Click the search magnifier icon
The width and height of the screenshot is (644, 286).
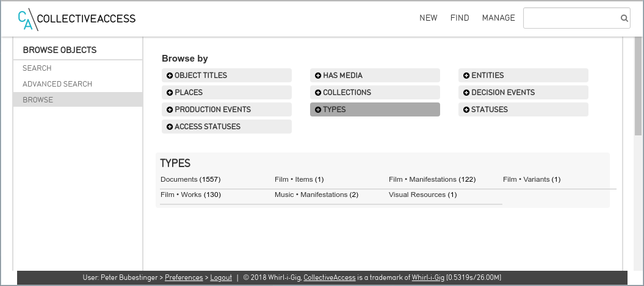pyautogui.click(x=624, y=18)
